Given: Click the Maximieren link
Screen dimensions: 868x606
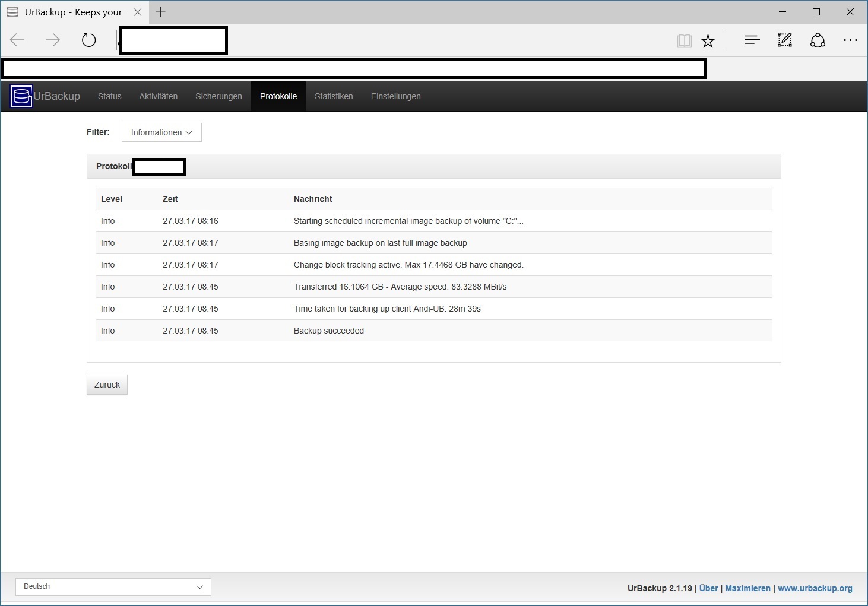Looking at the screenshot, I should click(748, 588).
